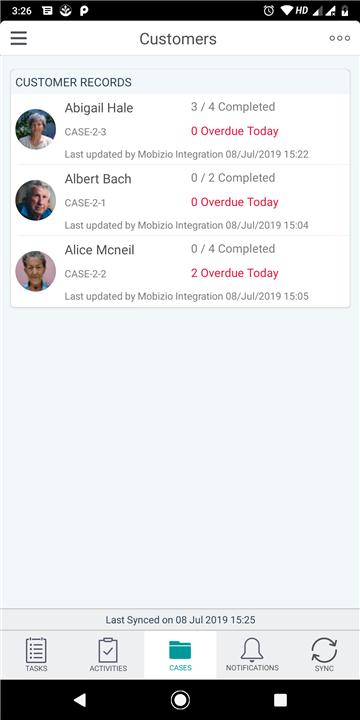The height and width of the screenshot is (720, 360).
Task: Open the three-dot options menu
Action: coord(339,39)
